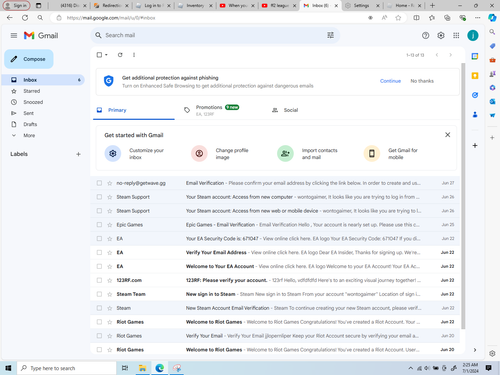The width and height of the screenshot is (500, 375).
Task: Toggle the select all checkbox
Action: point(99,55)
